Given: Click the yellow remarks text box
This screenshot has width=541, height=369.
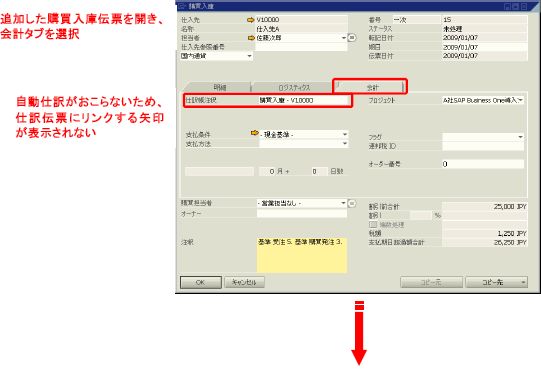Looking at the screenshot, I should tap(302, 255).
